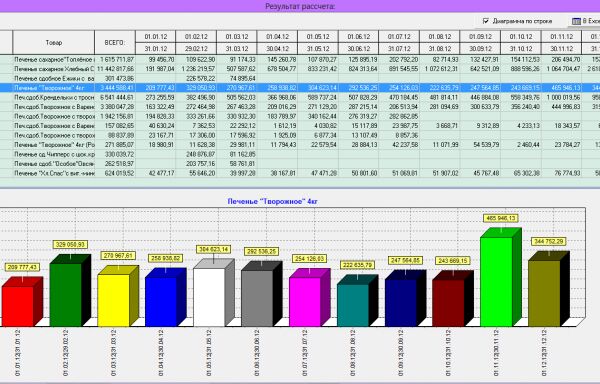
Task: Click cell 1 000 019,56 in table
Action: pos(561,98)
